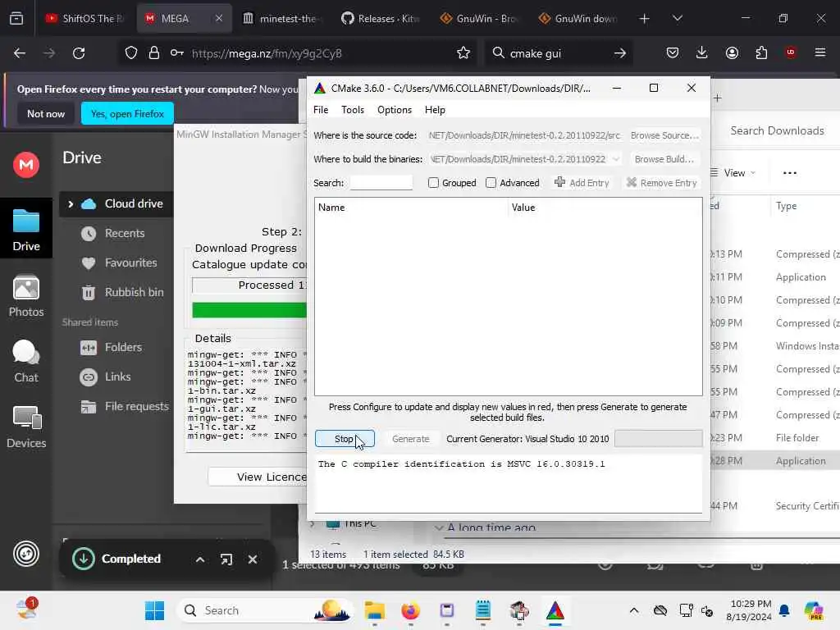Open File Explorer from taskbar

pos(374,610)
